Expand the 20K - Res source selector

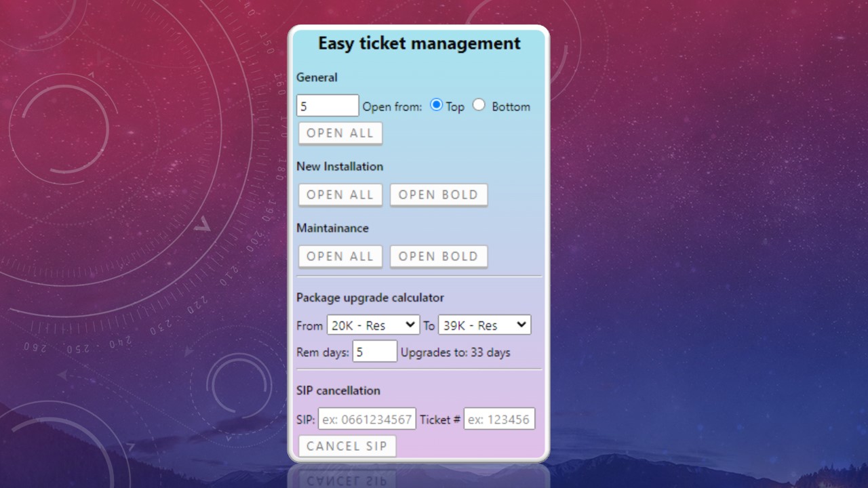[x=373, y=325]
